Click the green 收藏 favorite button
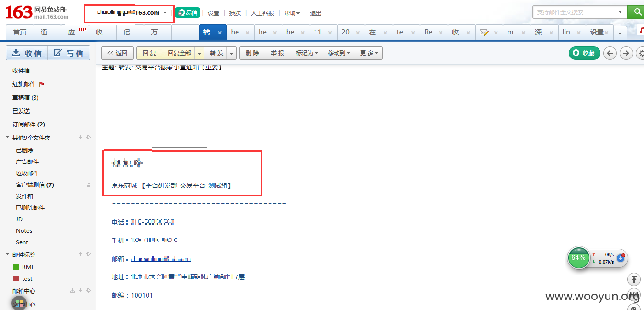This screenshot has height=310, width=644. tap(584, 53)
